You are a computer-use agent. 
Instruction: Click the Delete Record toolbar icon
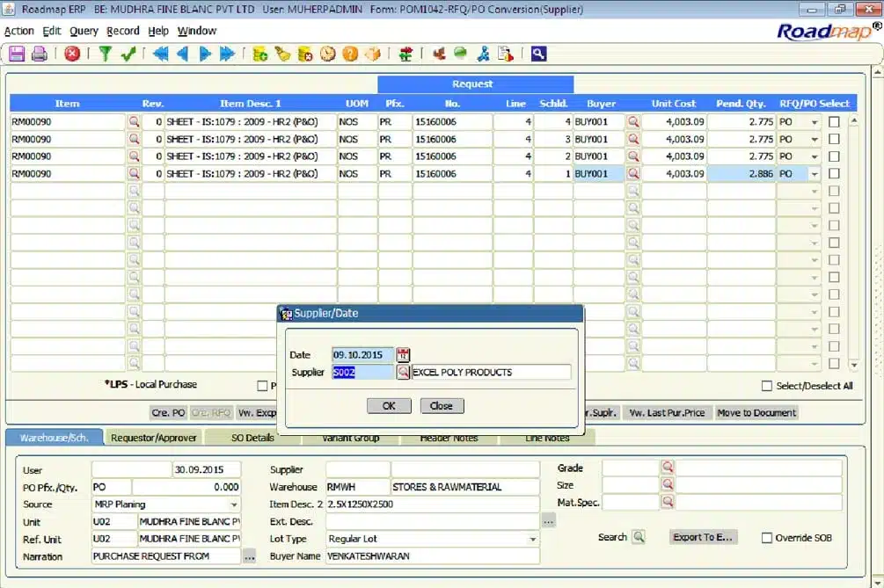[x=305, y=54]
